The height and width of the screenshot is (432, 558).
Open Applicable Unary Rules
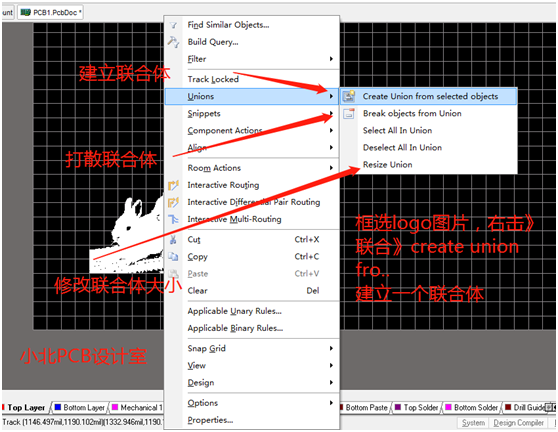pyautogui.click(x=252, y=311)
